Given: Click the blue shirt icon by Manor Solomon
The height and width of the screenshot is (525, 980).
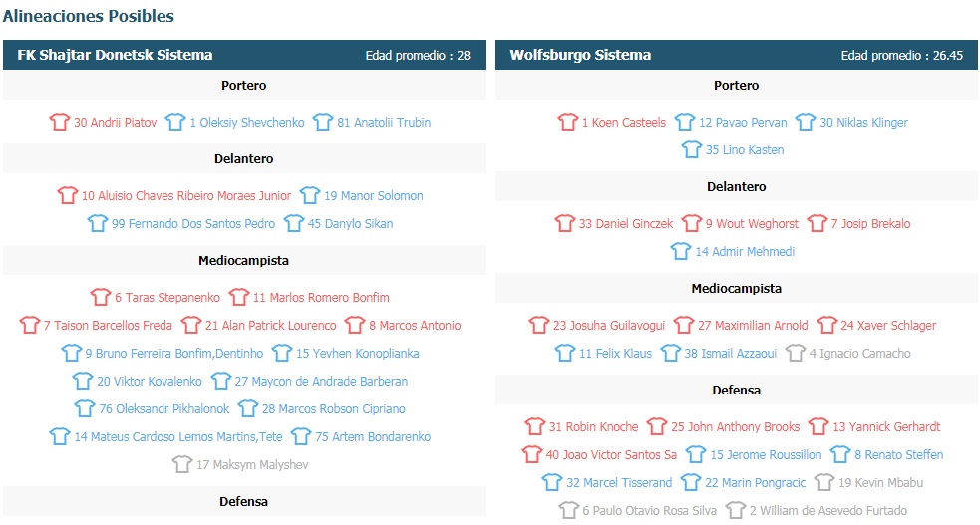Looking at the screenshot, I should (310, 195).
